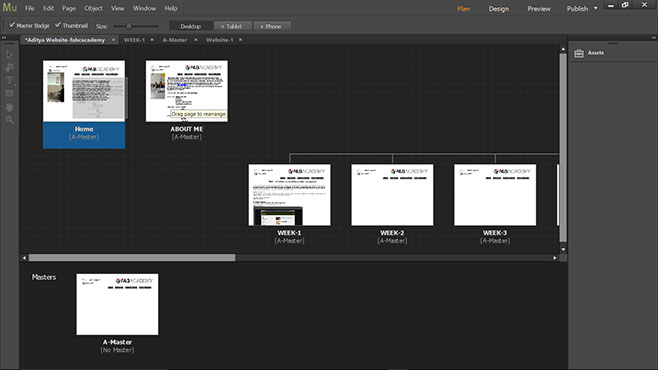This screenshot has height=370, width=658.
Task: Click the scroll right arrow
Action: point(555,258)
